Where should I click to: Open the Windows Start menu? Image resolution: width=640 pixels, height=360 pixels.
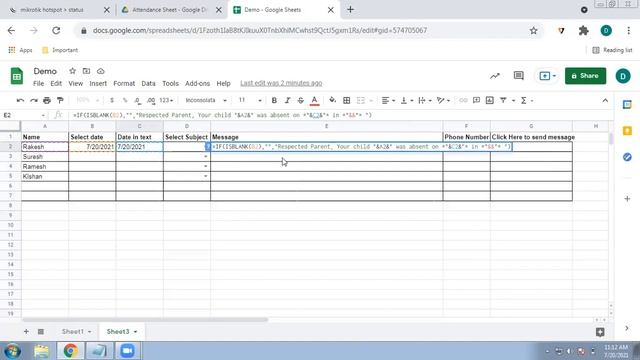pyautogui.click(x=13, y=351)
